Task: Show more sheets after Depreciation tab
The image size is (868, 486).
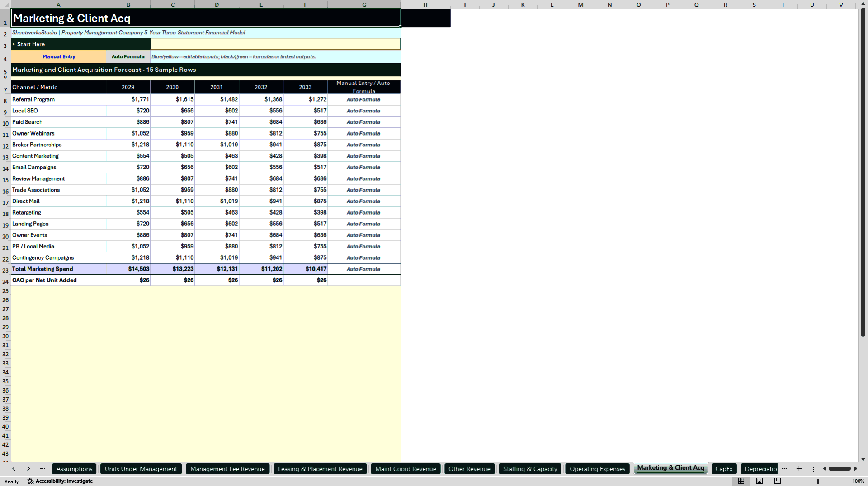Action: [x=784, y=469]
